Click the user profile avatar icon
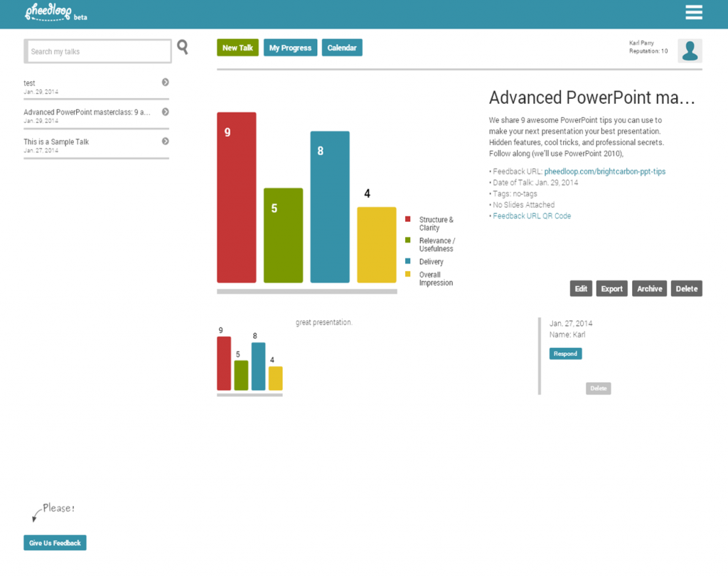Screen dimensions: 728x577 pos(690,51)
